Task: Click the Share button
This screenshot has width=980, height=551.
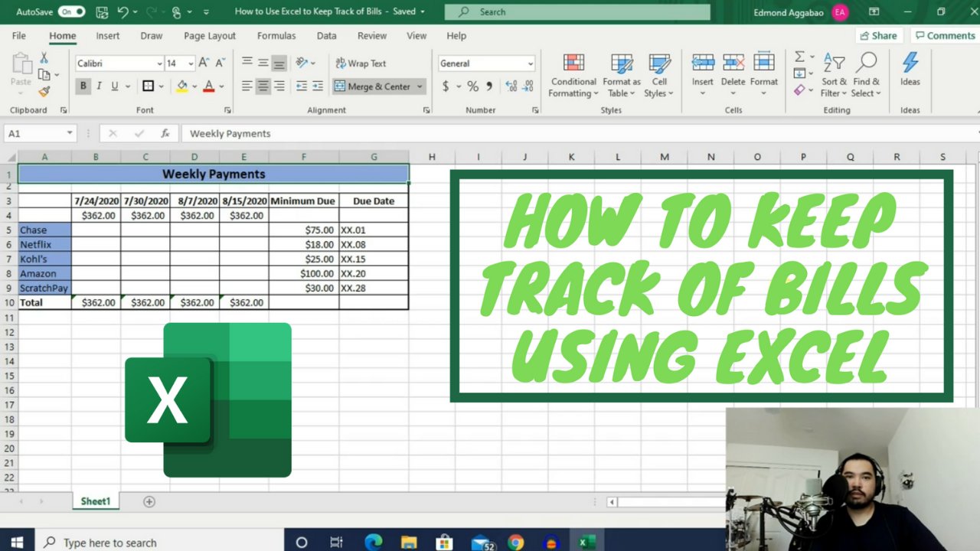Action: (878, 35)
